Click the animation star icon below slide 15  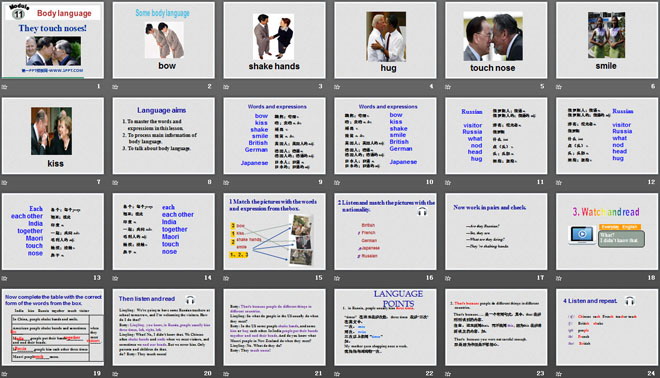click(x=226, y=278)
